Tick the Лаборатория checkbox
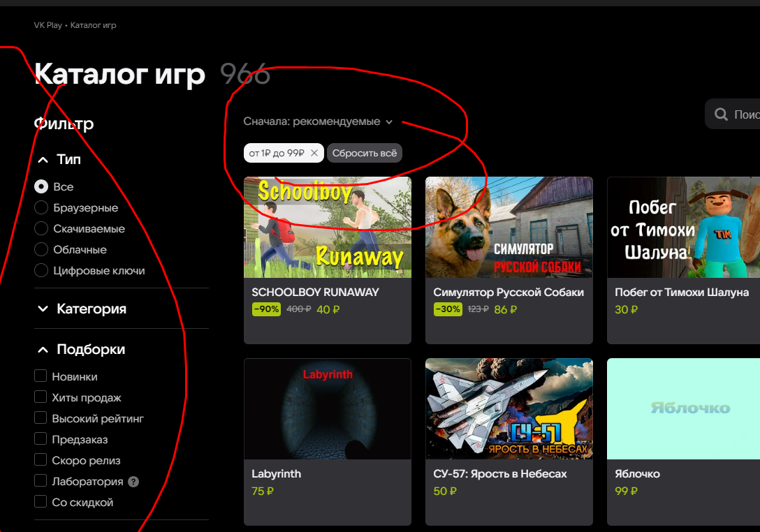Image resolution: width=760 pixels, height=532 pixels. (41, 480)
